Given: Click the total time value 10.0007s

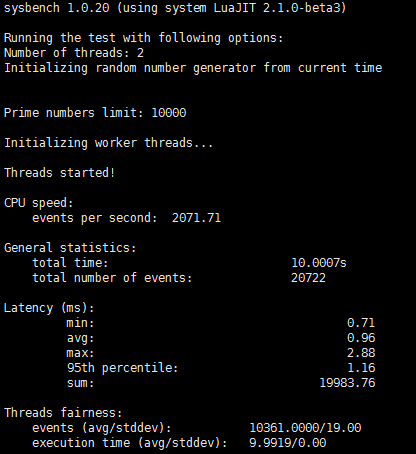Looking at the screenshot, I should pyautogui.click(x=319, y=263).
